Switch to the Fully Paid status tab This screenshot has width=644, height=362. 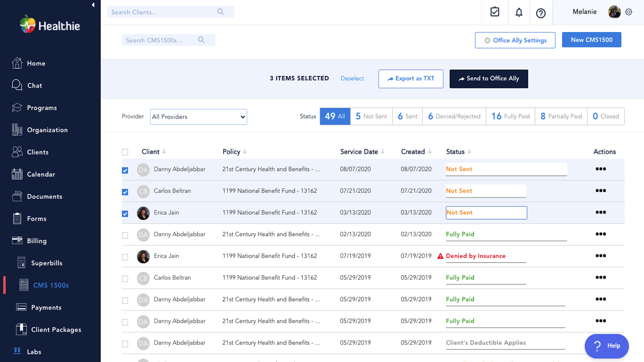pyautogui.click(x=510, y=116)
